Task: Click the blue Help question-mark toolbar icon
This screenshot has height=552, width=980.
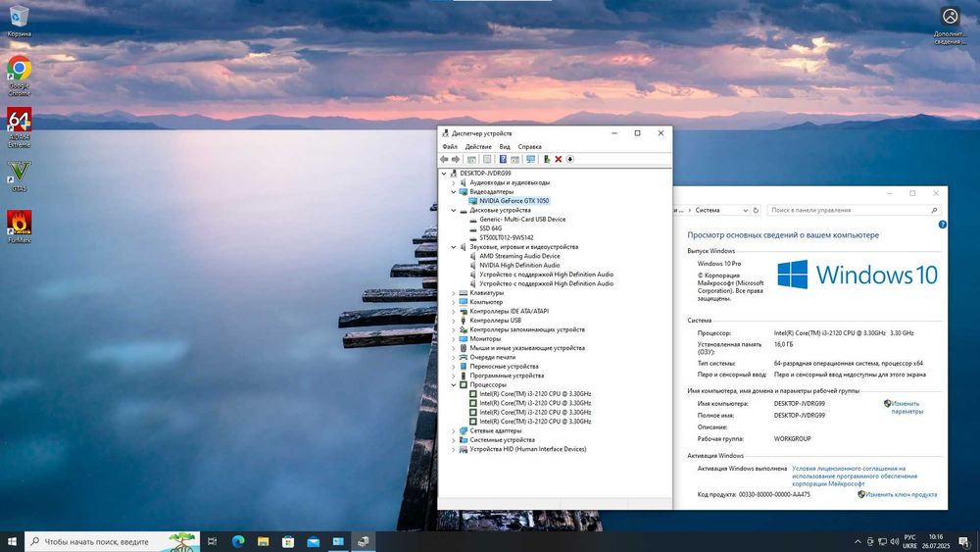Action: 503,160
